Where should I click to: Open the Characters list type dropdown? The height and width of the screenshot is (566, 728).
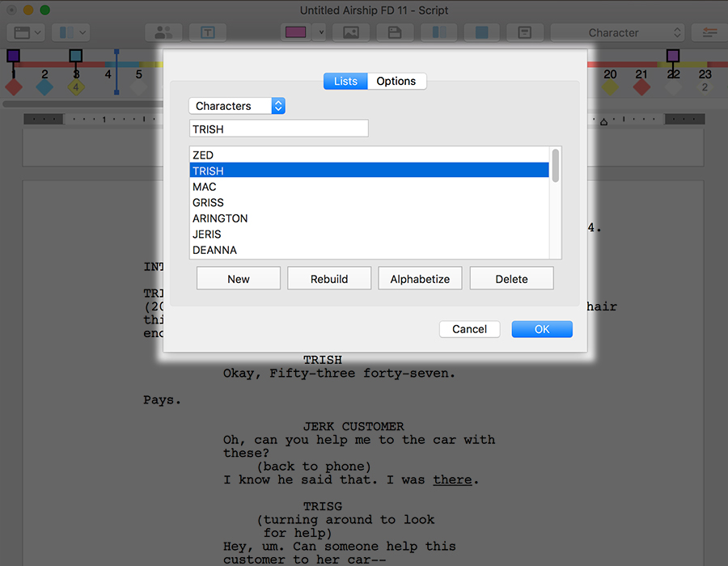(x=237, y=106)
